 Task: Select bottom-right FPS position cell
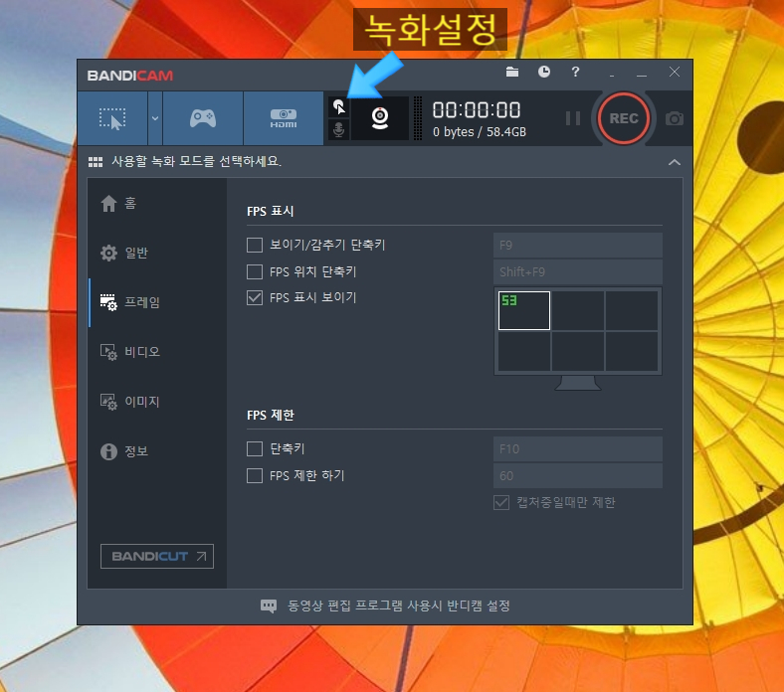(632, 351)
